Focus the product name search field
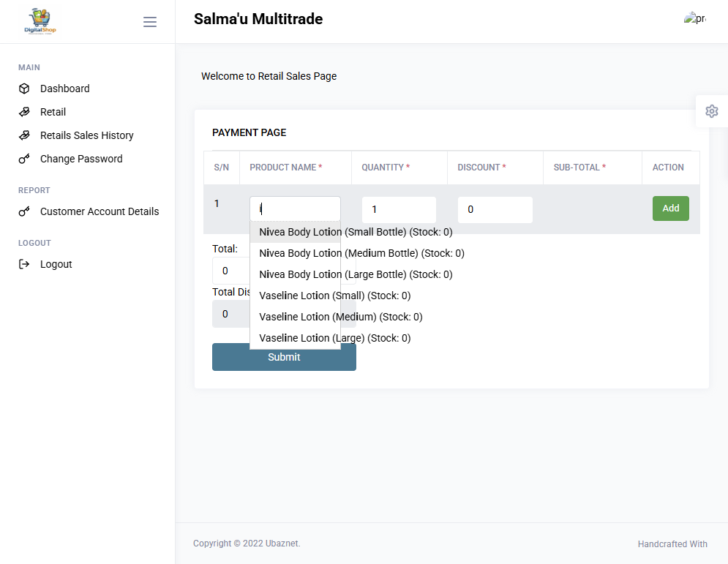Viewport: 728px width, 564px height. (296, 209)
